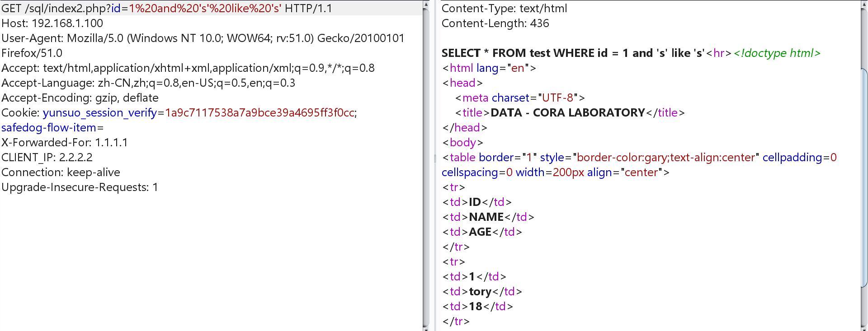Select the id parameter value 1%20and%20's'%20like%20's'
This screenshot has height=331, width=868.
point(205,8)
